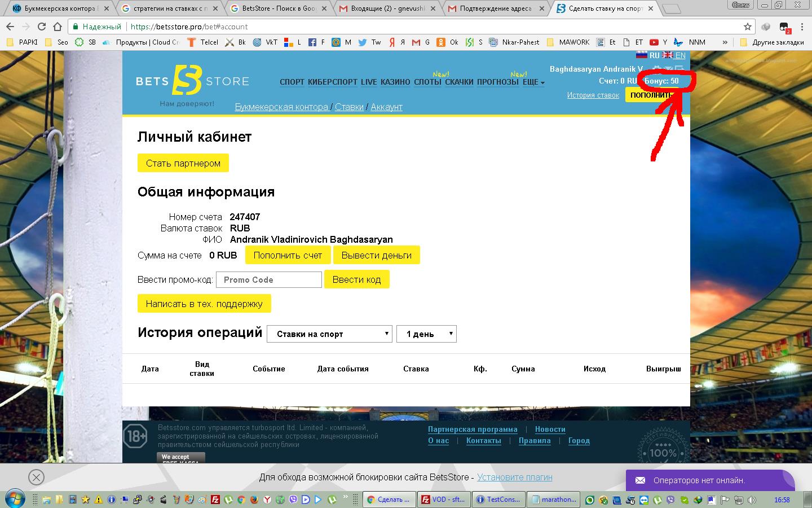The width and height of the screenshot is (812, 508).
Task: Open the СПОРТ navigation item
Action: click(x=292, y=82)
